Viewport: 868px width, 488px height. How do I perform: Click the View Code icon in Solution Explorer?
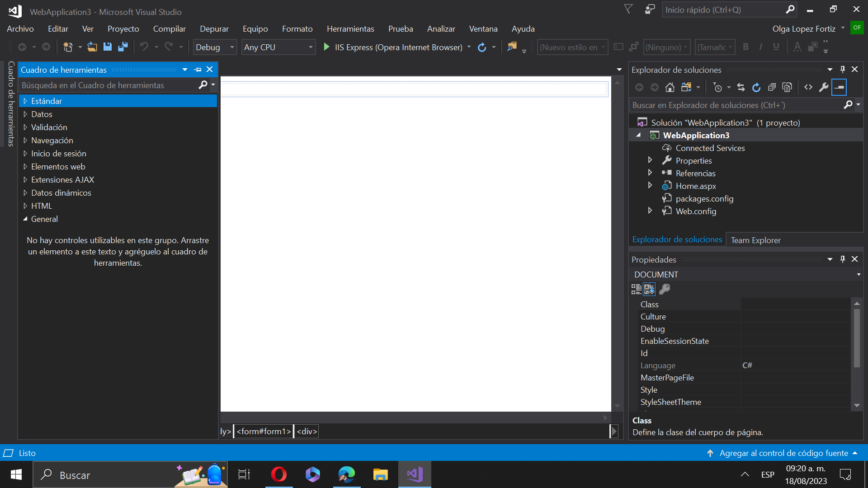808,87
